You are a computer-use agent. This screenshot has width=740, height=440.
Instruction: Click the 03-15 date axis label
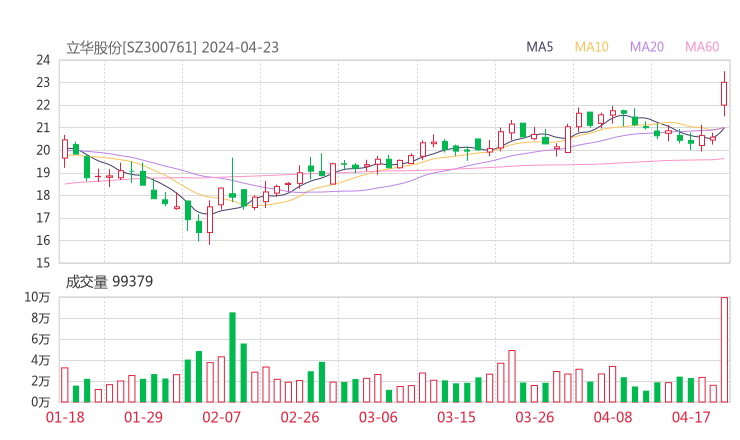456,417
